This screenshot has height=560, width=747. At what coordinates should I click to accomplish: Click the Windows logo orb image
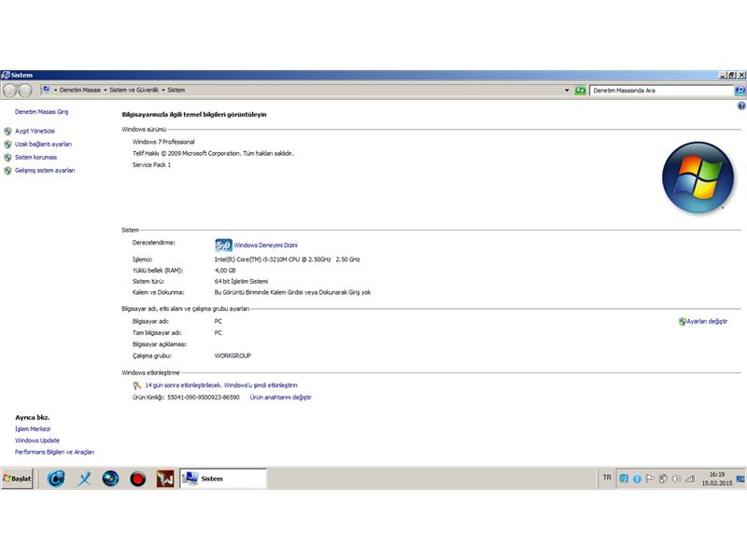pos(698,177)
